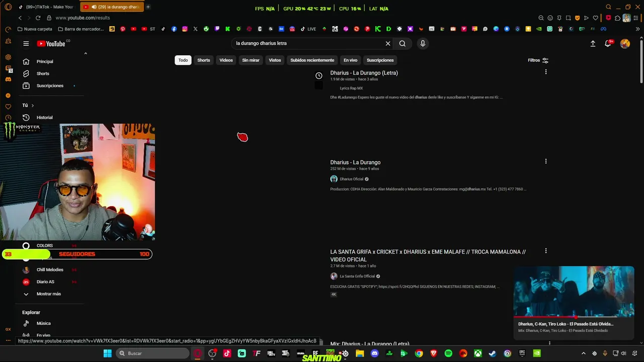Open the YouTube hamburger guide menu
The height and width of the screenshot is (362, 644).
tap(26, 44)
